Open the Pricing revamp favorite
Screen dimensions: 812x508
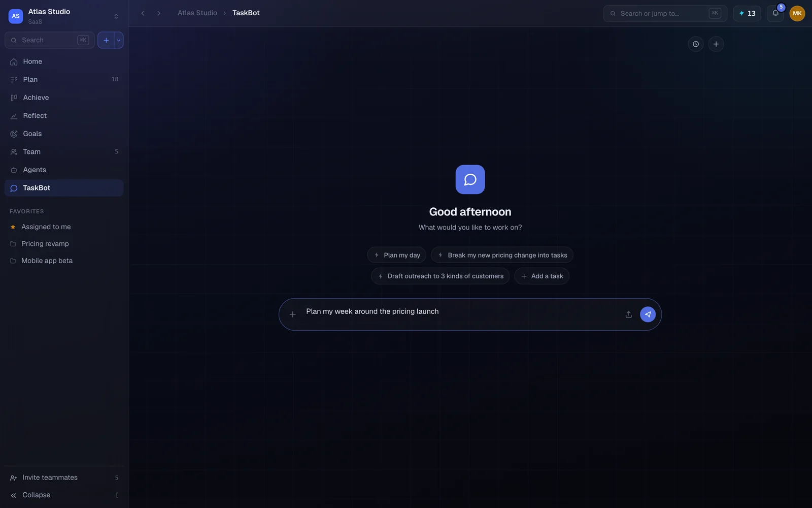pos(64,244)
